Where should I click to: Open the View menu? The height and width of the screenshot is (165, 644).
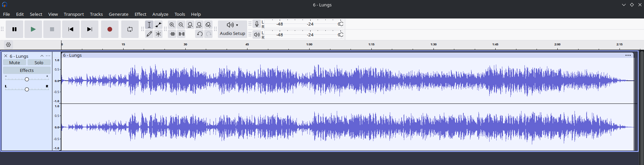click(53, 14)
